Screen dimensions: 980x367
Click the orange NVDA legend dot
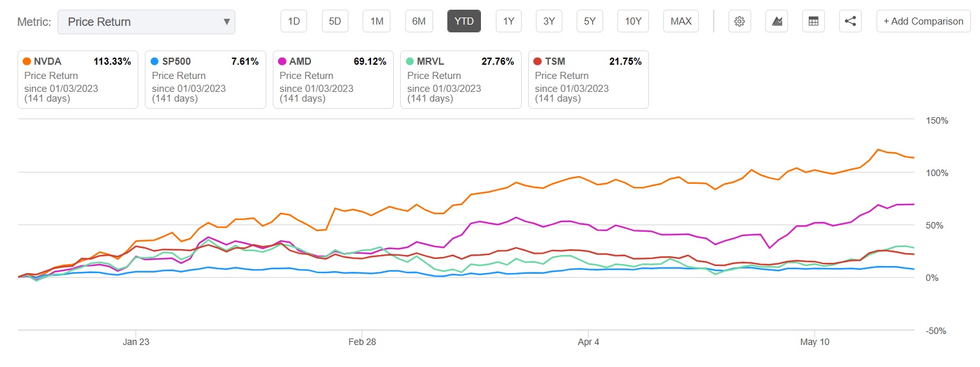click(x=27, y=61)
